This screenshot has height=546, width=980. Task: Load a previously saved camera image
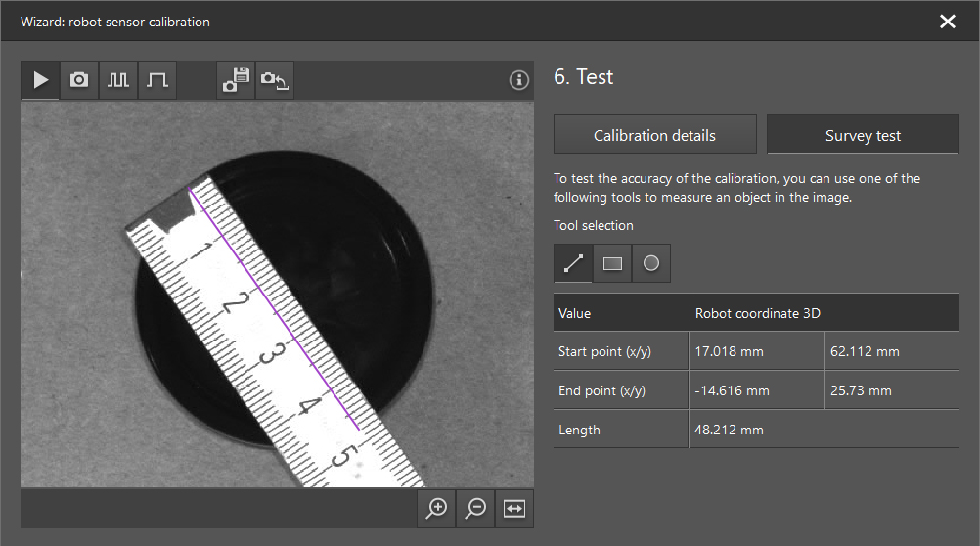coord(274,80)
